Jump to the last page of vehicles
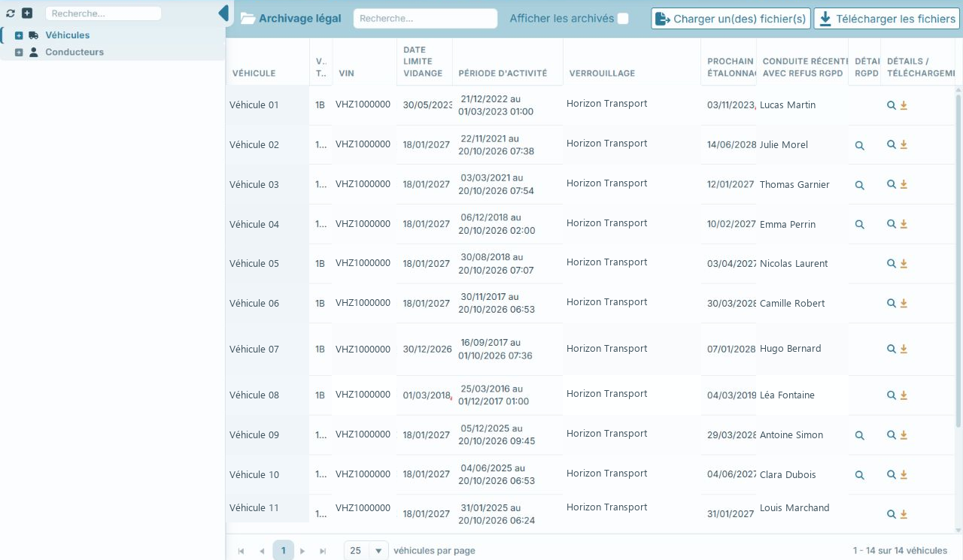Image resolution: width=963 pixels, height=560 pixels. point(323,551)
